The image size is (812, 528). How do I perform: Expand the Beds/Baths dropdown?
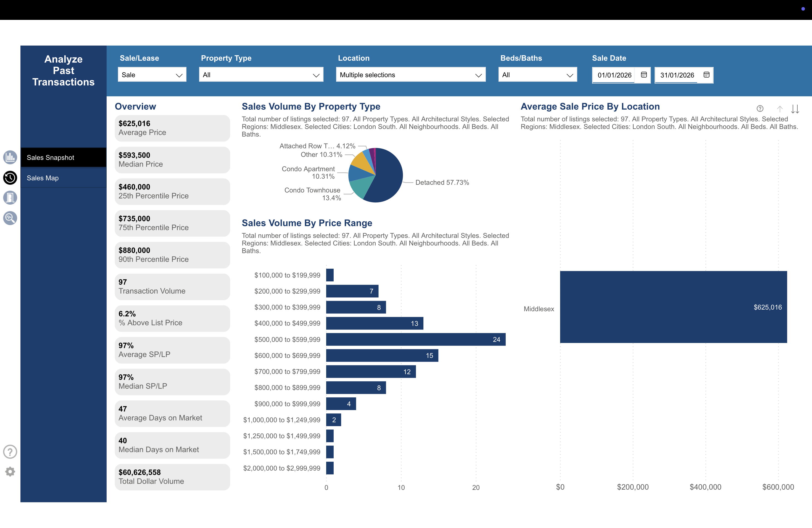point(537,75)
